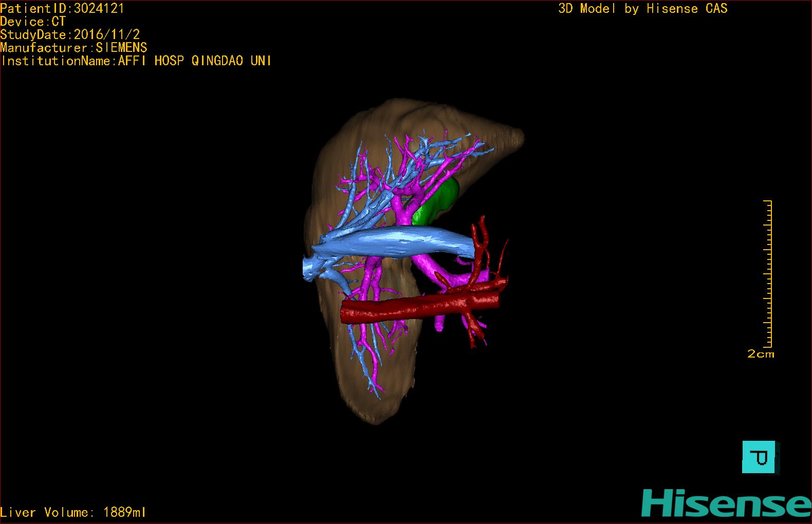Click the StudyDate:2016/11/2 text

pos(70,34)
